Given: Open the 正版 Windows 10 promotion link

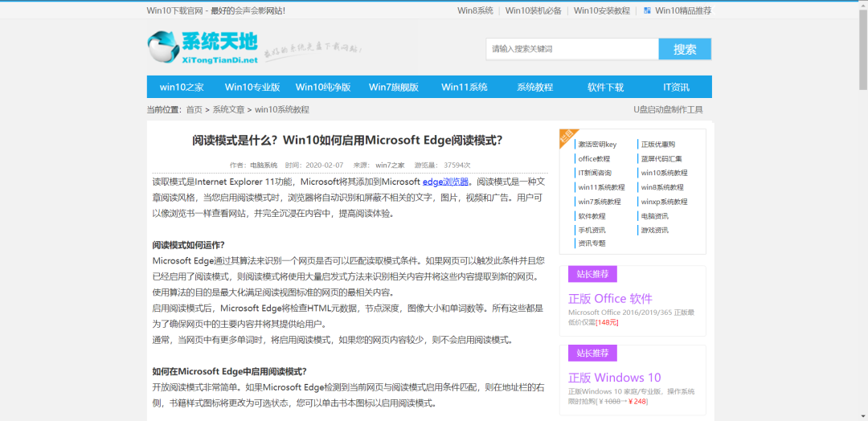Looking at the screenshot, I should [x=615, y=378].
